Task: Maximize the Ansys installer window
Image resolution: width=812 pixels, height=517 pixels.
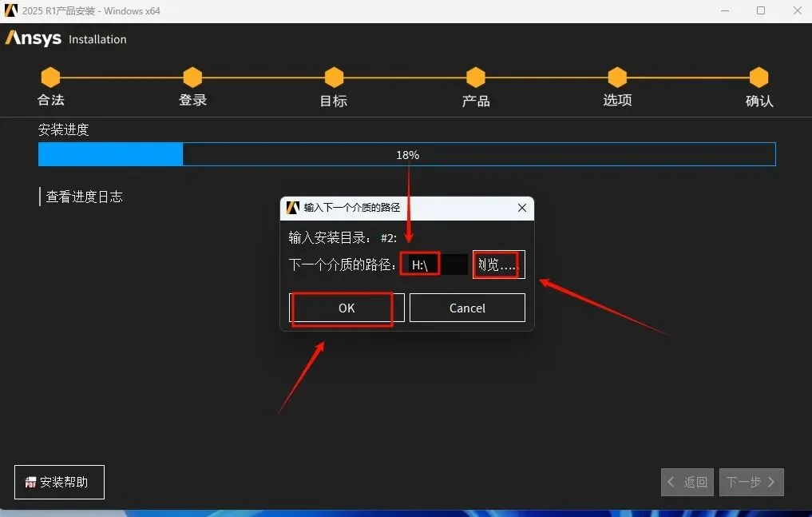Action: point(761,10)
